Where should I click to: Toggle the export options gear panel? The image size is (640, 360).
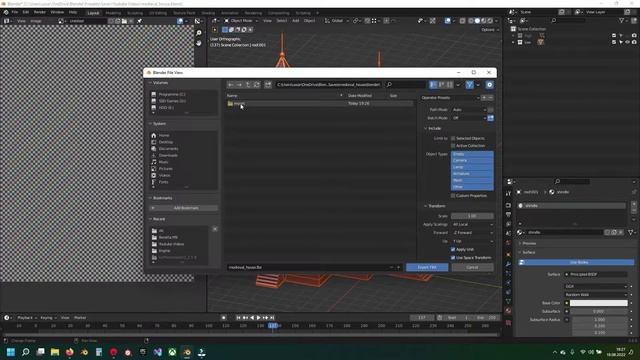(489, 84)
